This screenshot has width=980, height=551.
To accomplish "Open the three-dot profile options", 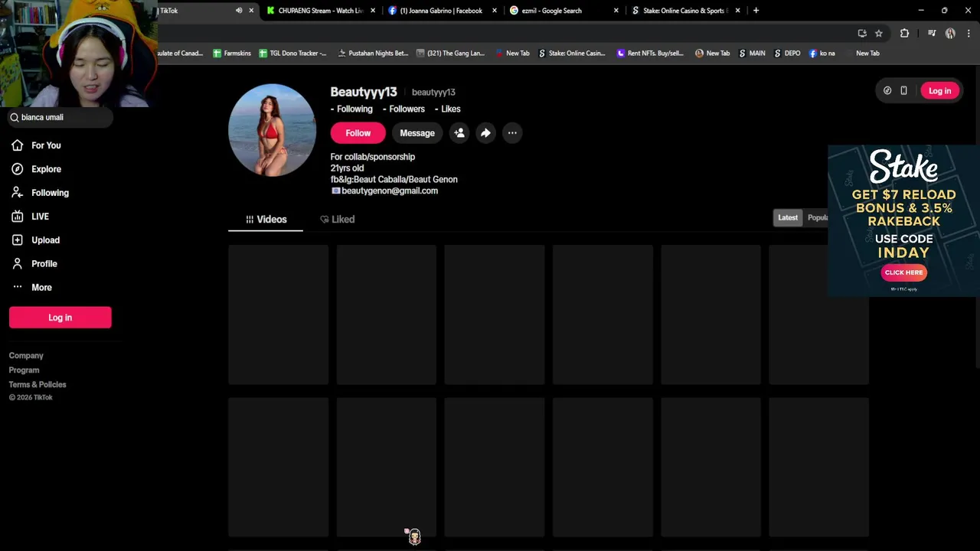I will pyautogui.click(x=512, y=133).
